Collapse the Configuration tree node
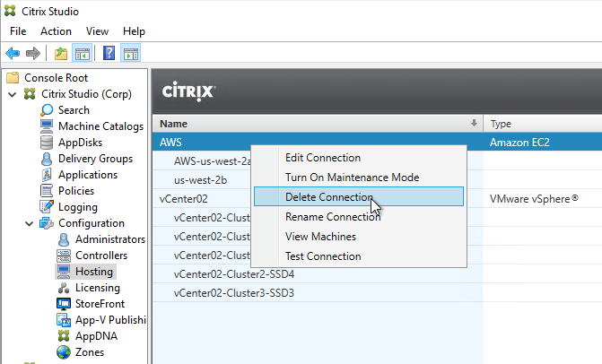Screen dimensions: 602x364 click(30, 223)
